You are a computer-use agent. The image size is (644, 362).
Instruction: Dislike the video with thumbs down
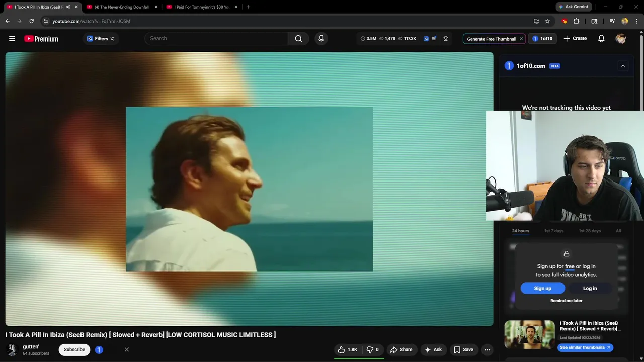click(x=373, y=350)
